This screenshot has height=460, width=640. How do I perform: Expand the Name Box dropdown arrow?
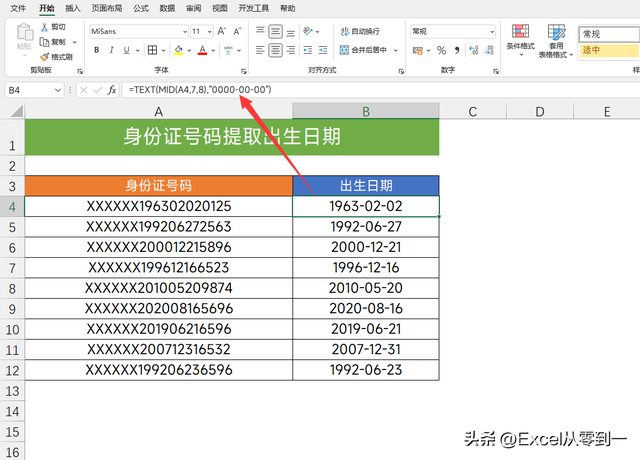[58, 90]
